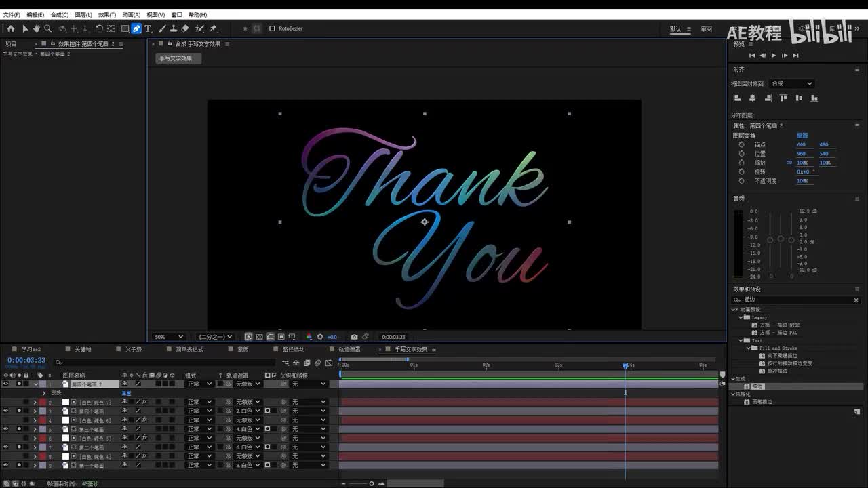This screenshot has height=488, width=868.
Task: Click the composition flowchart icon in timeline
Action: tap(285, 363)
